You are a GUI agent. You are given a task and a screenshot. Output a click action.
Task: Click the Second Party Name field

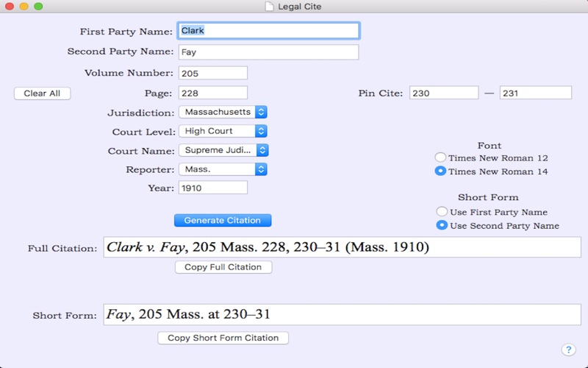(x=268, y=52)
